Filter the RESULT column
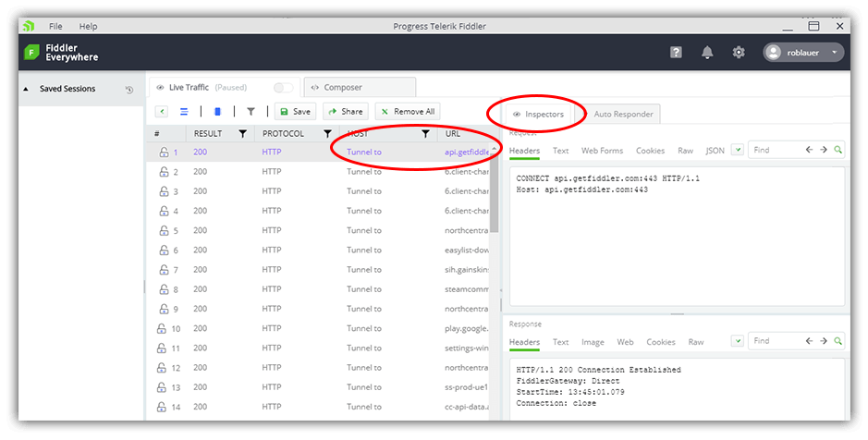This screenshot has width=868, height=440. point(242,133)
